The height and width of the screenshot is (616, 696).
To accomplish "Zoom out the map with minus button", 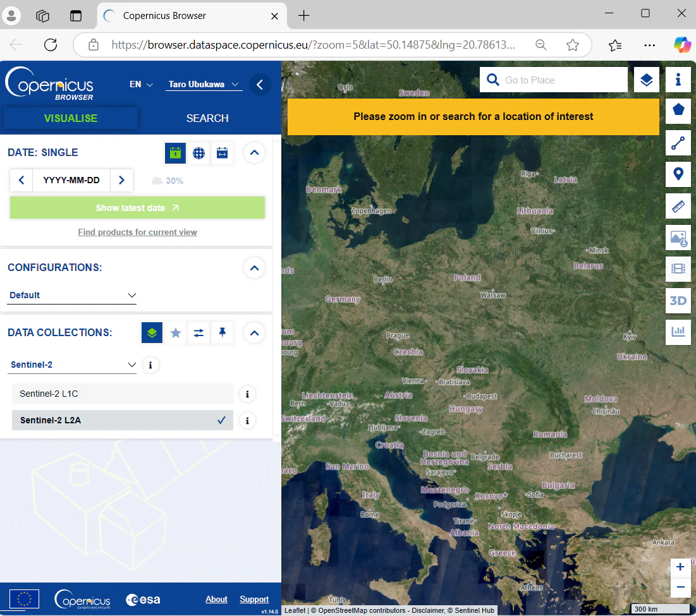I will pos(680,587).
